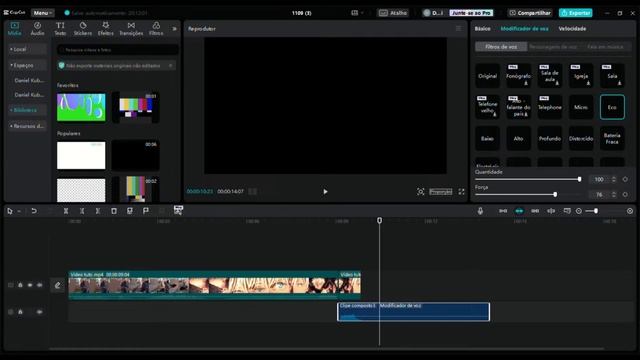640x360 pixels.
Task: Open the Efeitos panel
Action: point(106,29)
